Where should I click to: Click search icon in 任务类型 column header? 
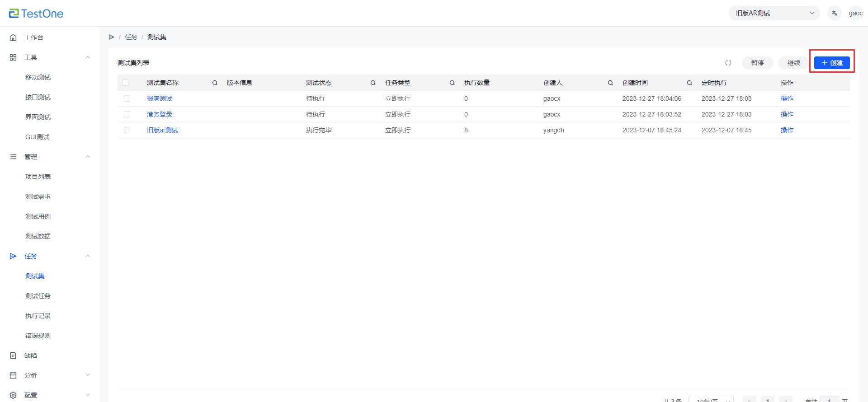click(452, 83)
